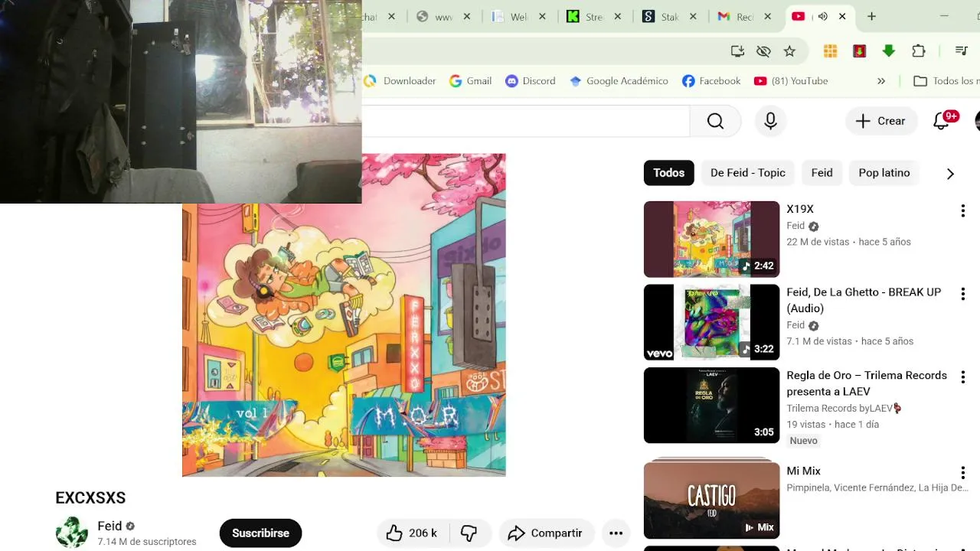Select the Todos filter chip
Image resolution: width=980 pixels, height=551 pixels.
coord(668,173)
